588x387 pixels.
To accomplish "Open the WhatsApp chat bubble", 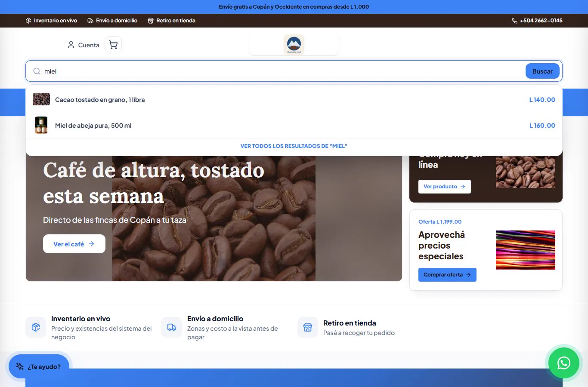I will tap(563, 363).
